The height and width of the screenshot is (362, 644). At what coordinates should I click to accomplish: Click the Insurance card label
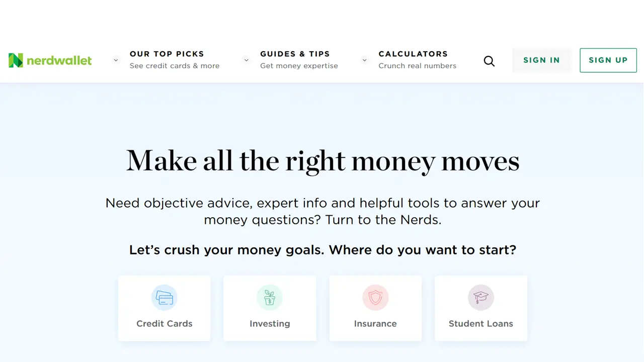(x=375, y=324)
